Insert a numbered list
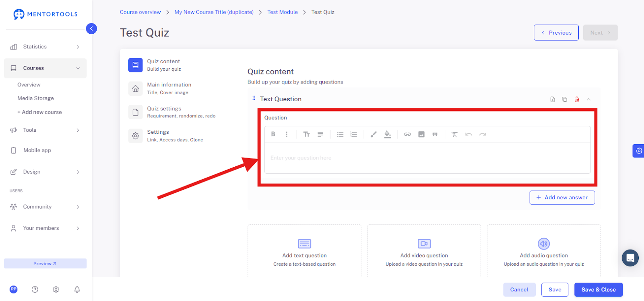The image size is (644, 301). [354, 134]
